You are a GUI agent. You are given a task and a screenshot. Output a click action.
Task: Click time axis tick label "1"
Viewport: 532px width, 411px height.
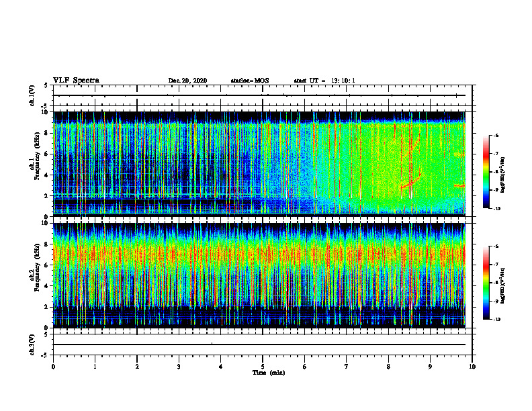(x=95, y=367)
